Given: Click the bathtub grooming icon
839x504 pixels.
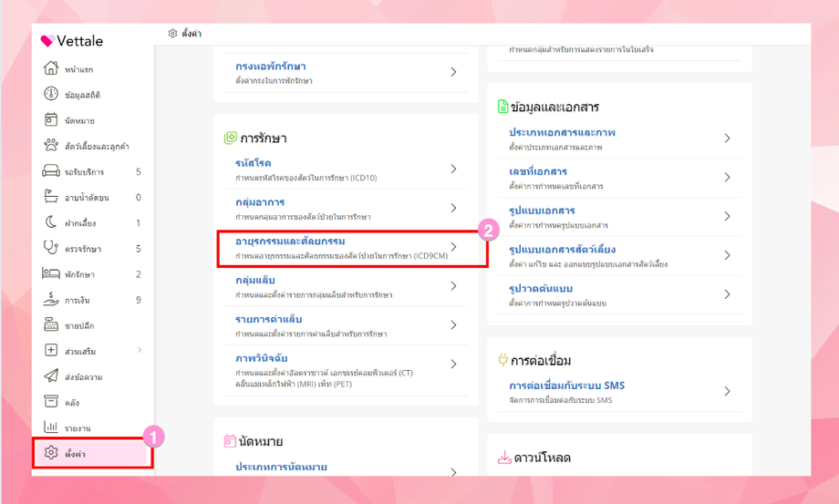Looking at the screenshot, I should click(x=51, y=197).
